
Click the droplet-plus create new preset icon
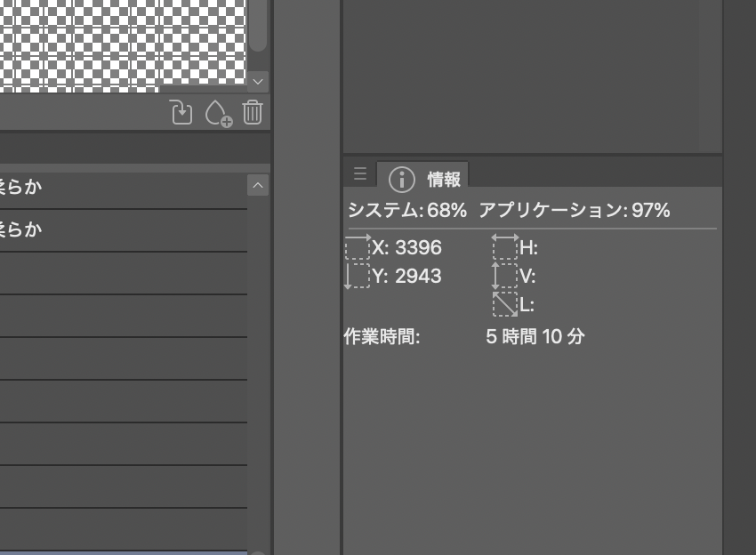217,114
